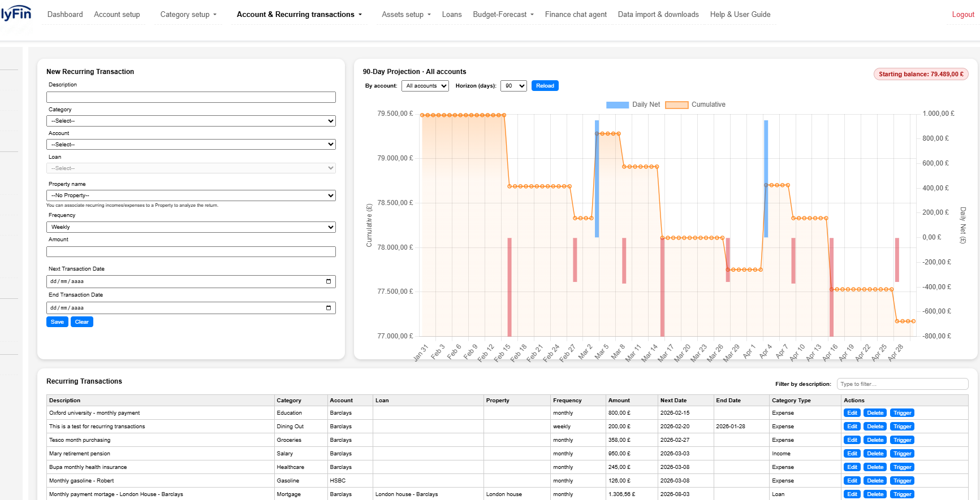Edit the Bupa monthly health insurance row
This screenshot has height=500, width=980.
[852, 467]
